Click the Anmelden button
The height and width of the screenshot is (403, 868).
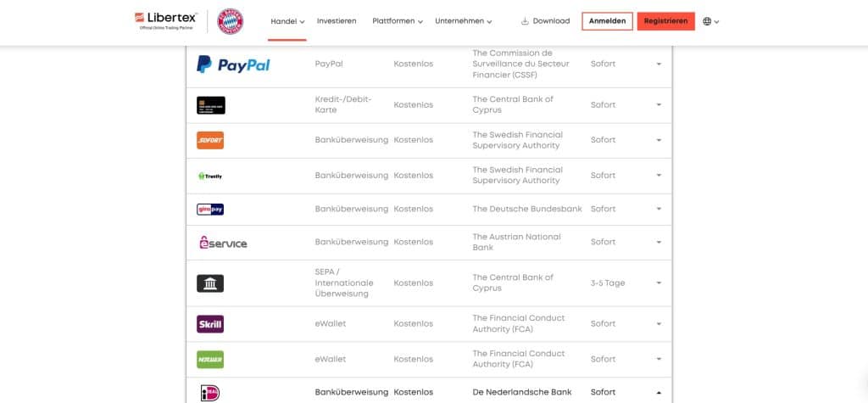[607, 21]
